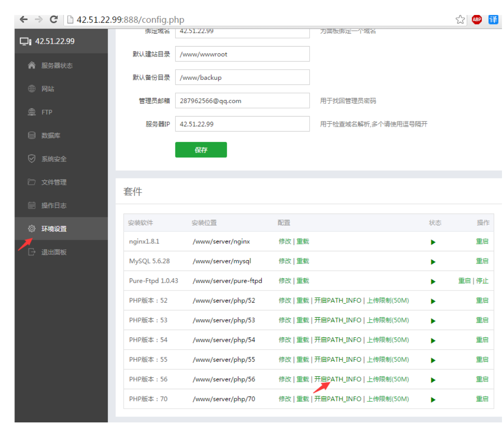Click 重启 for PHP 70
Image resolution: width=504 pixels, height=439 pixels.
[x=482, y=399]
